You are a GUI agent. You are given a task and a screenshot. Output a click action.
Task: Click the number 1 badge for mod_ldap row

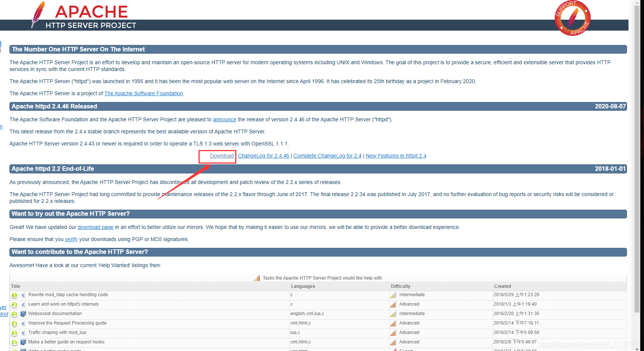tap(14, 295)
